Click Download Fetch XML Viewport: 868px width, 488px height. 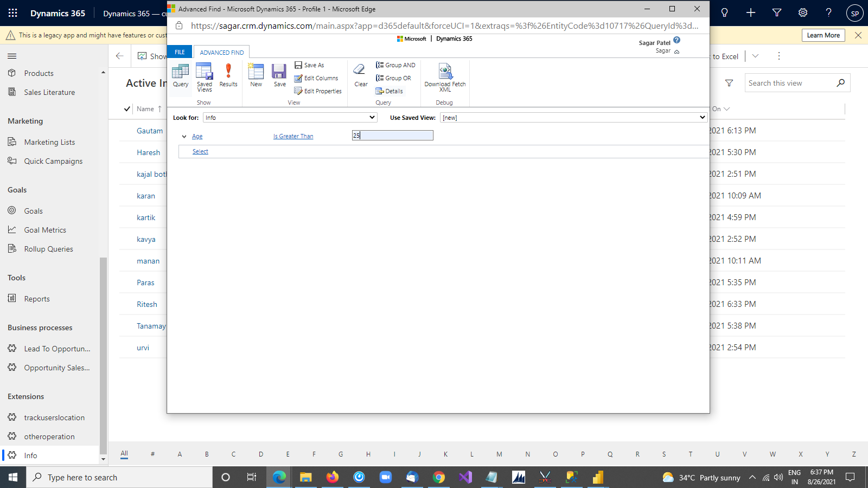click(x=445, y=78)
